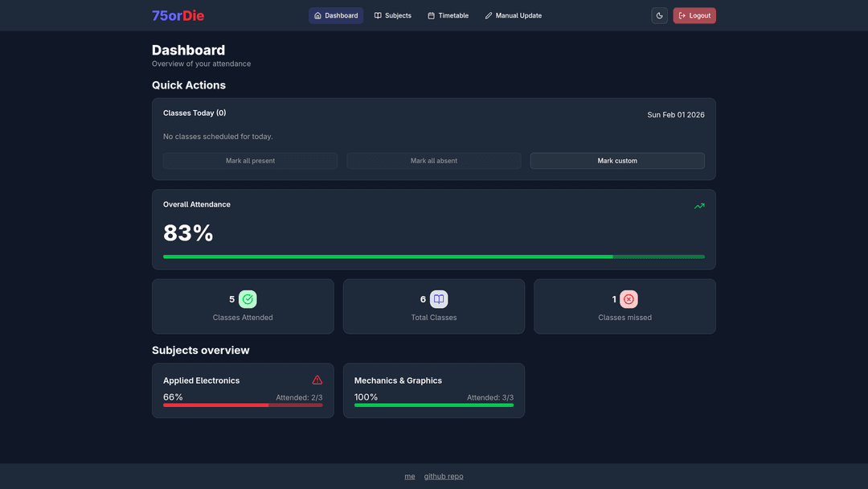Screen dimensions: 868x489
Task: Click the warning triangle on Applied Electronics
Action: 317,380
